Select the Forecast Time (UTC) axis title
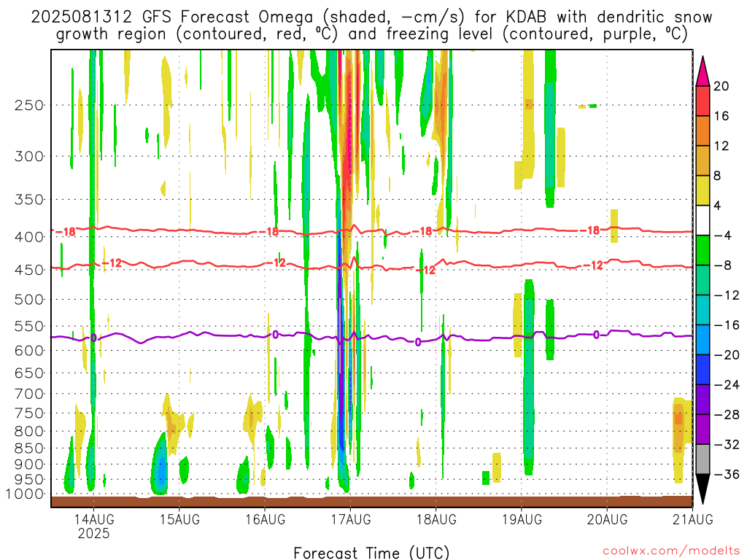 371,553
